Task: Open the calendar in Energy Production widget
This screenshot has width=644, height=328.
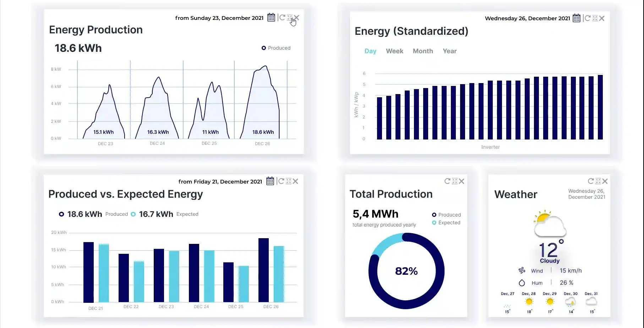Action: [x=271, y=17]
